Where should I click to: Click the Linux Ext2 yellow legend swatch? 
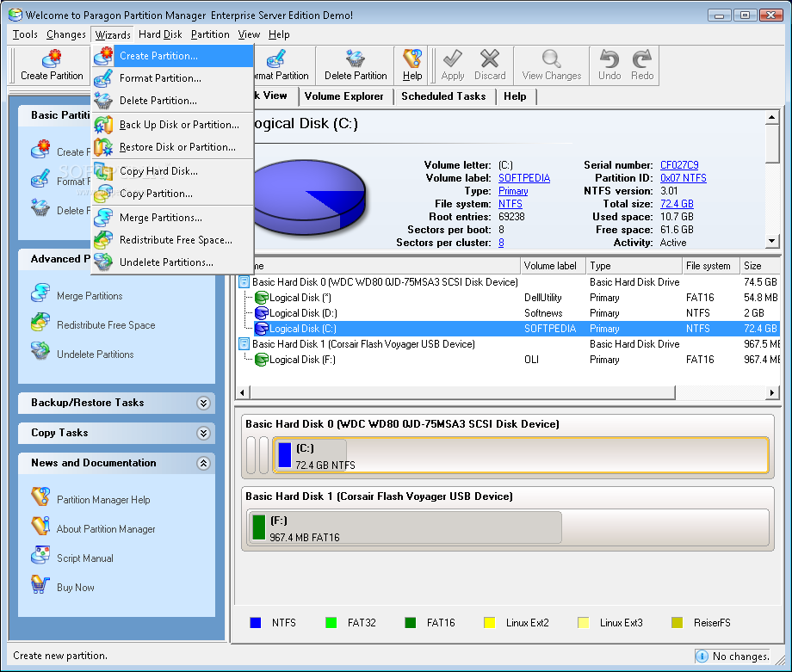point(489,622)
